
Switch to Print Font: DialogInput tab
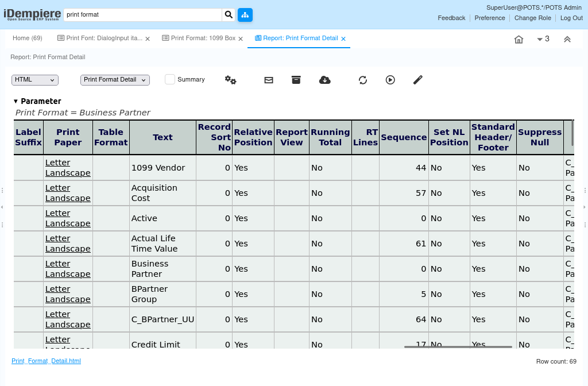(100, 38)
